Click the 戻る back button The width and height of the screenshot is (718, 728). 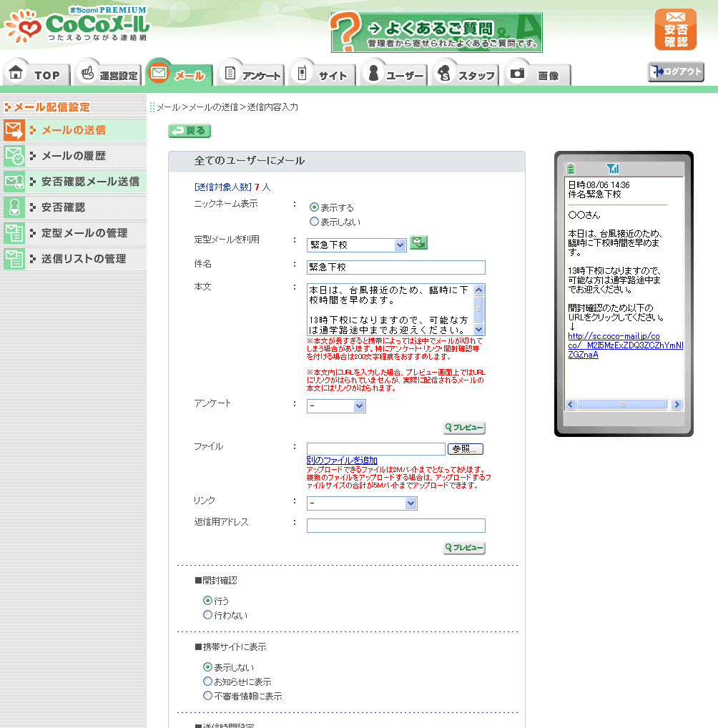[x=190, y=131]
